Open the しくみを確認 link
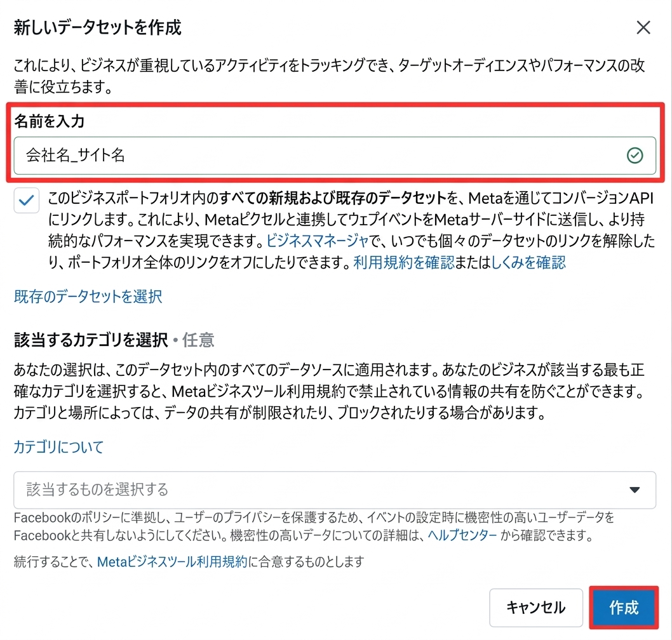The width and height of the screenshot is (672, 640). point(528,262)
